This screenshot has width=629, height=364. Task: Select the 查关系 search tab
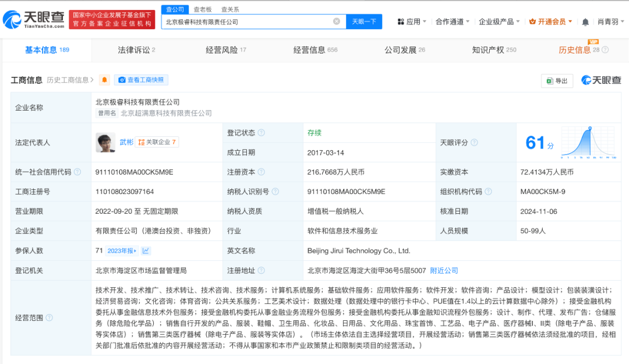230,9
